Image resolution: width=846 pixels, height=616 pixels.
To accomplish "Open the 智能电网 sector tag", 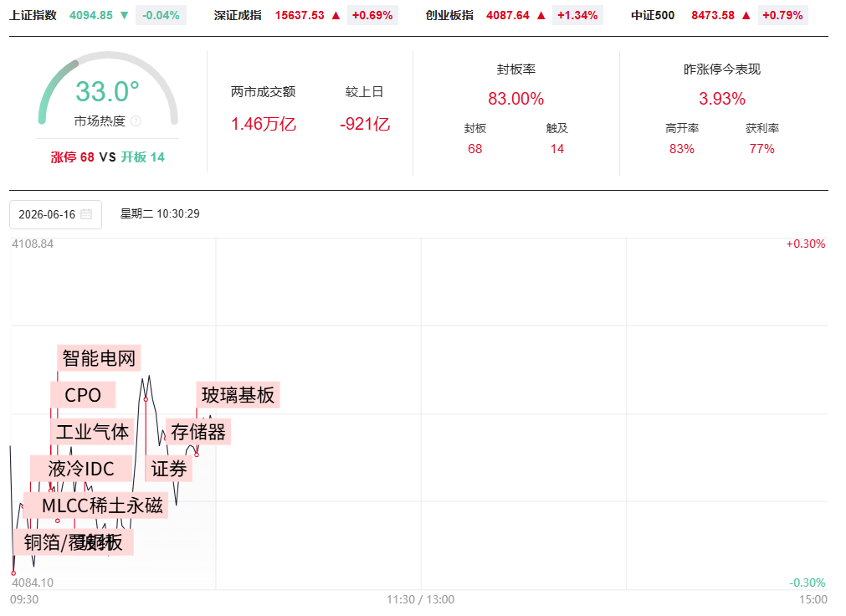I will tap(99, 358).
